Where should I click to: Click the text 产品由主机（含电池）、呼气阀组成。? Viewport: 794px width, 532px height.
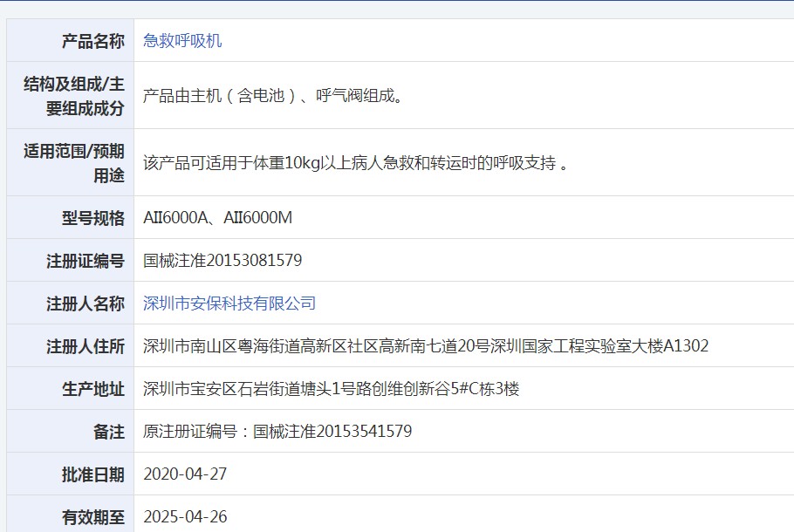click(273, 96)
